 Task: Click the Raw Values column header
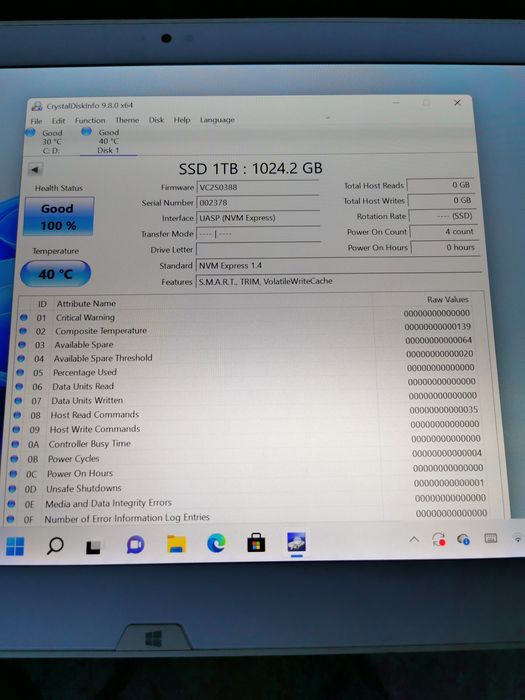447,300
